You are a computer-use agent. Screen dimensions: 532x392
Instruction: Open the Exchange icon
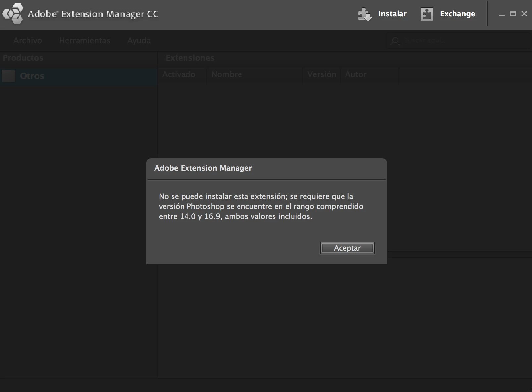(426, 14)
